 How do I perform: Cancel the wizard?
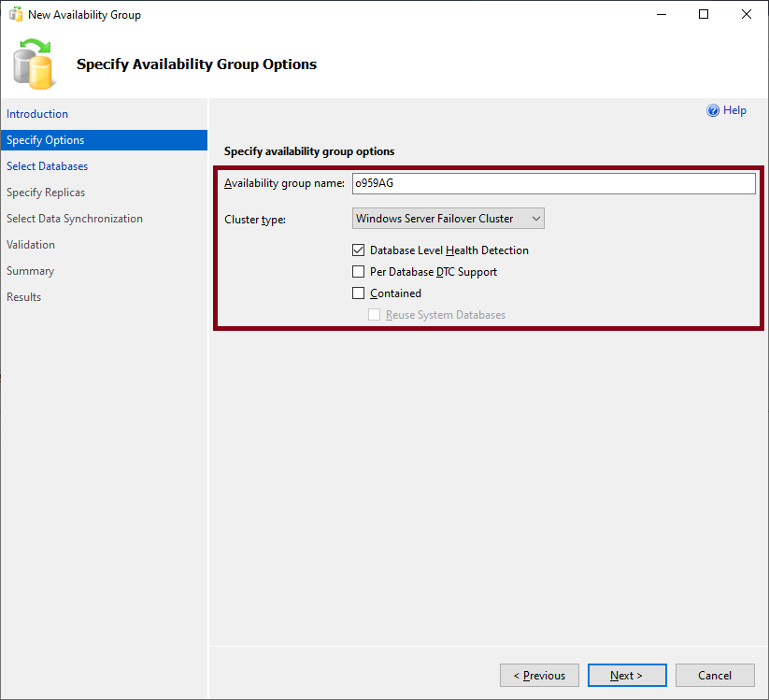point(715,676)
